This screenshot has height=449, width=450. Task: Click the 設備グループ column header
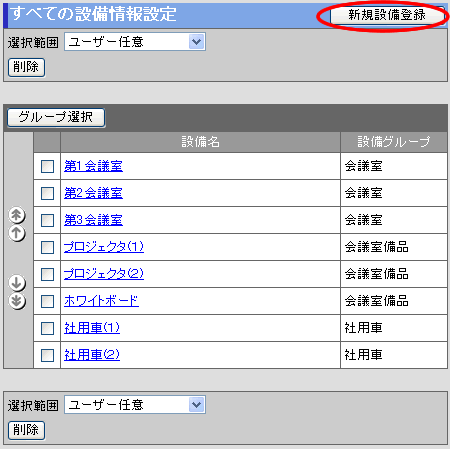point(394,142)
